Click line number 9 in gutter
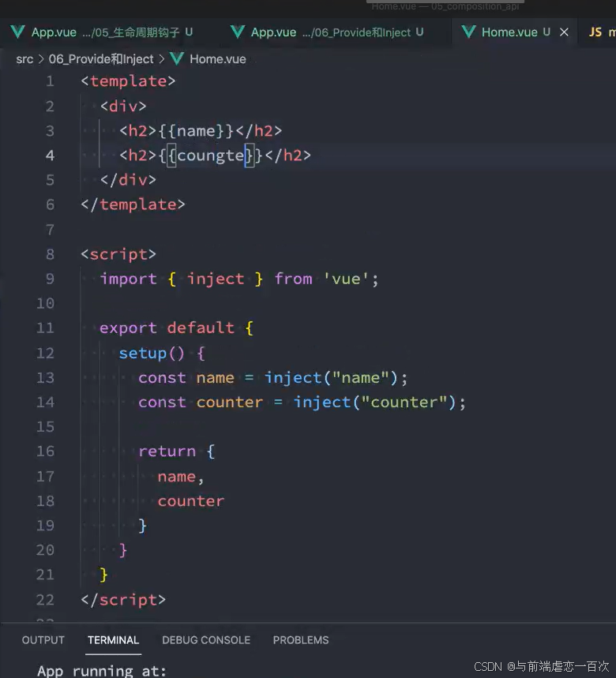Screen dimensions: 616x678 point(51,279)
